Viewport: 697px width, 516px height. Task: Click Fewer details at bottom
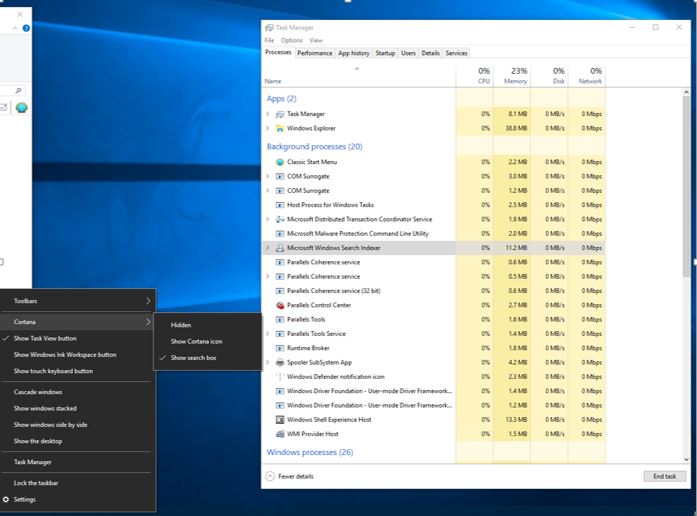(x=290, y=476)
